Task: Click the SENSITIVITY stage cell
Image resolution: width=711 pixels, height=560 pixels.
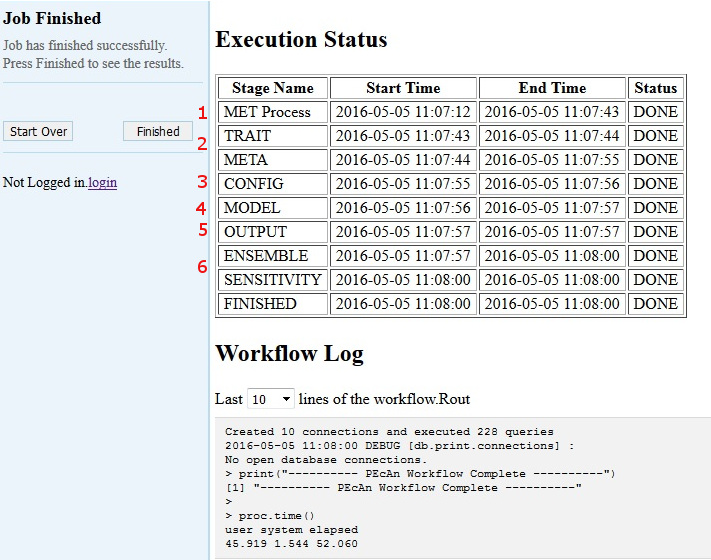Action: point(272,280)
